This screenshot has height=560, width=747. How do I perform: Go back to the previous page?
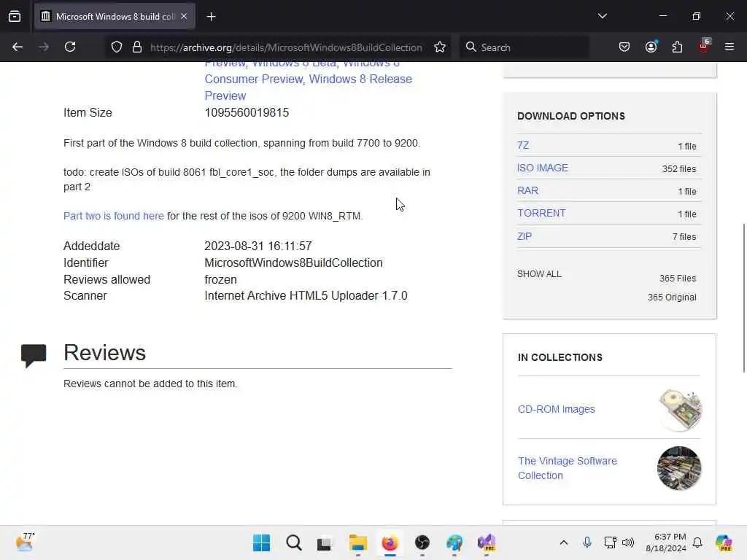tap(18, 47)
